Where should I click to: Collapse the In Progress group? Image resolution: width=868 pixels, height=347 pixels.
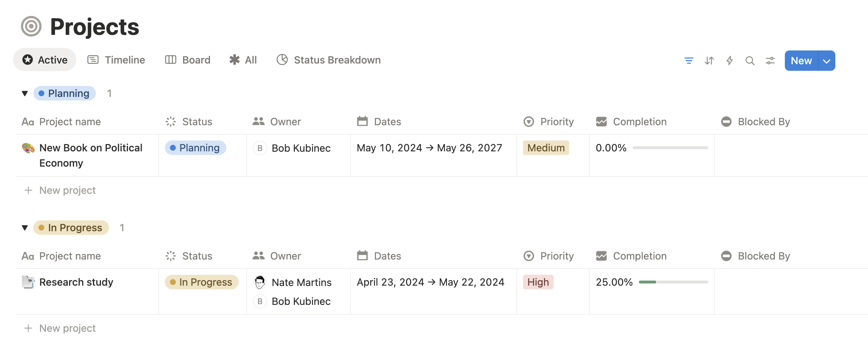coord(25,228)
